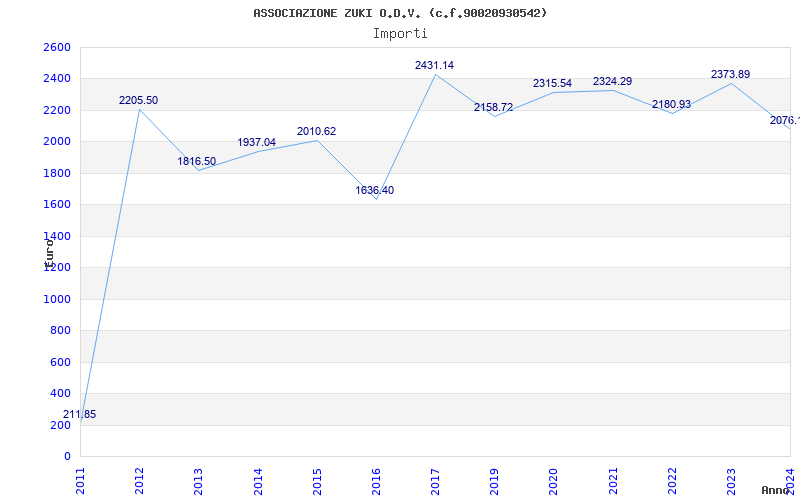
Task: Click x-axis year 2019
Action: pos(494,481)
